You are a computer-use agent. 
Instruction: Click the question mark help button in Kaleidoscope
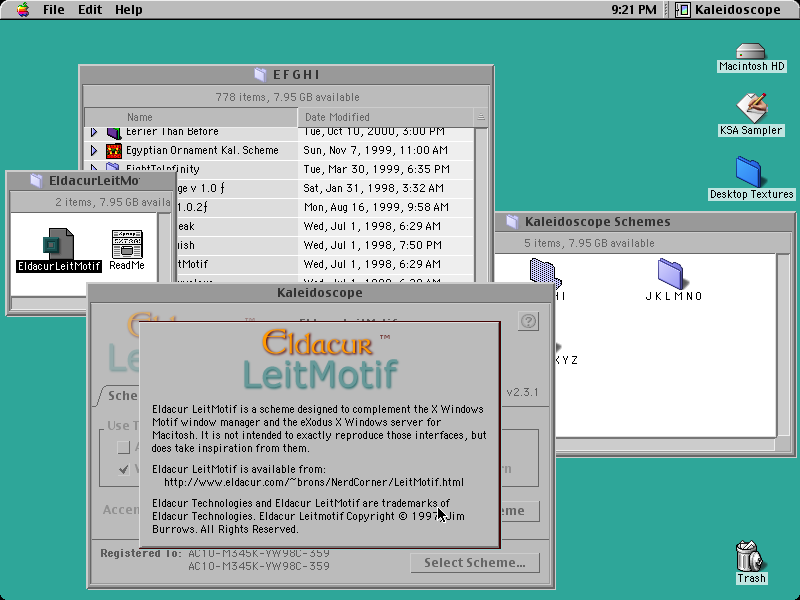(x=528, y=321)
